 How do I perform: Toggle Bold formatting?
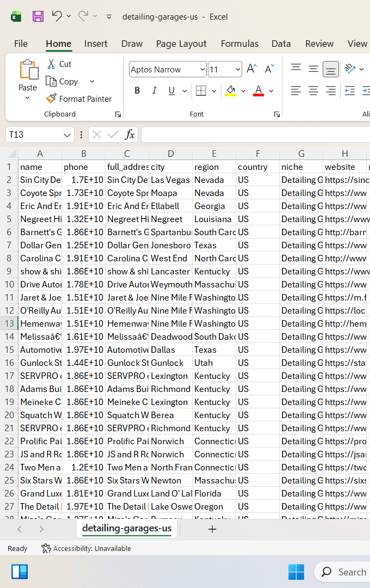click(x=137, y=90)
